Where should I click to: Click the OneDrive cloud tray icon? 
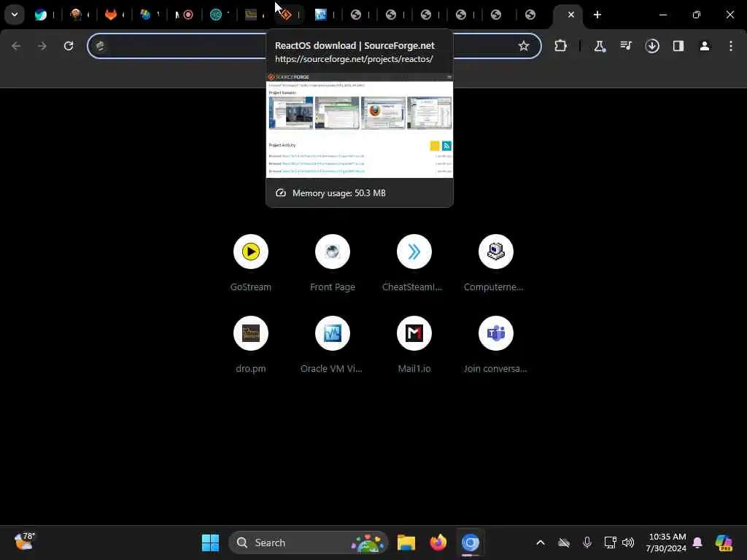pos(564,542)
